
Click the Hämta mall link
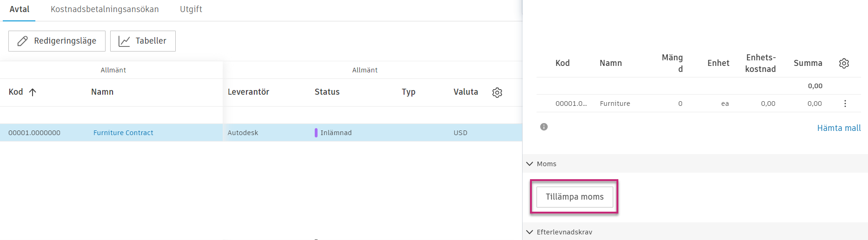pyautogui.click(x=839, y=128)
